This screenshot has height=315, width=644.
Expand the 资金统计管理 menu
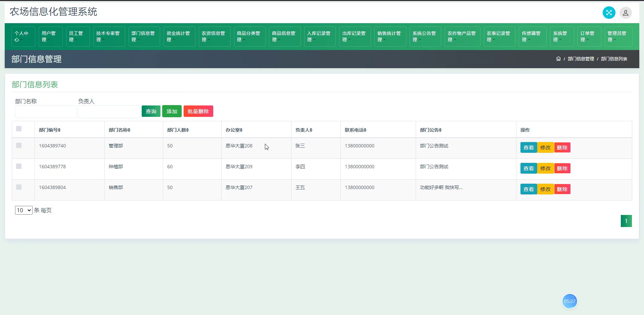tap(179, 37)
